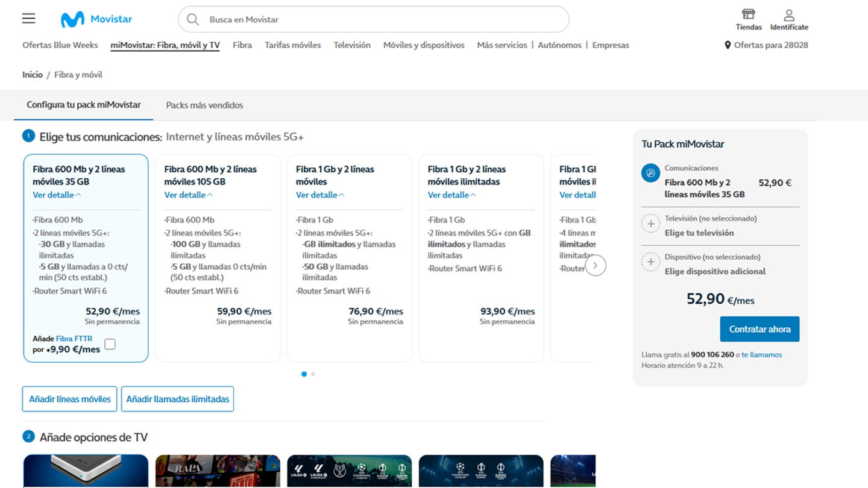868x488 pixels.
Task: Collapse Ver detalle on the partially hidden fifth card
Action: coord(577,195)
